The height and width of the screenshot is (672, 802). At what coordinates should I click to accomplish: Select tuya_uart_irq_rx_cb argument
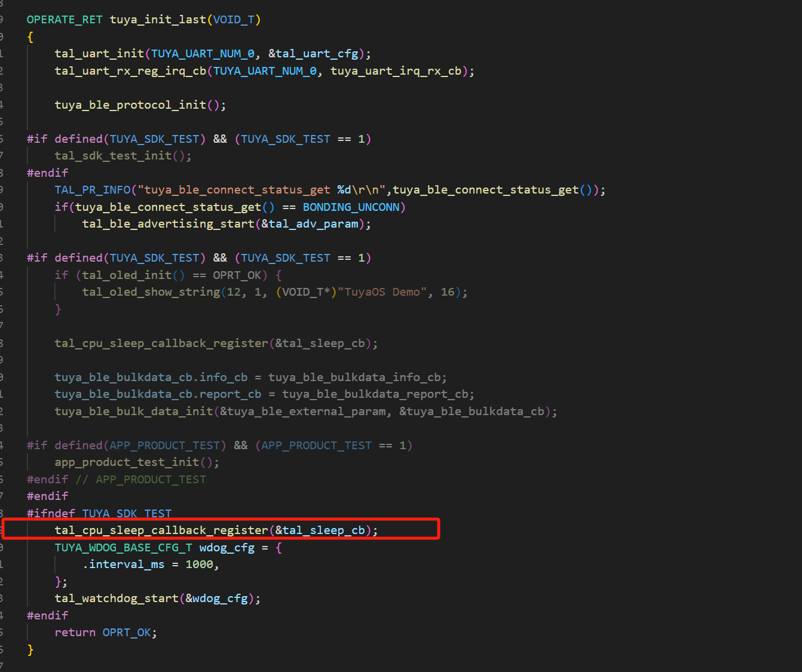(396, 71)
